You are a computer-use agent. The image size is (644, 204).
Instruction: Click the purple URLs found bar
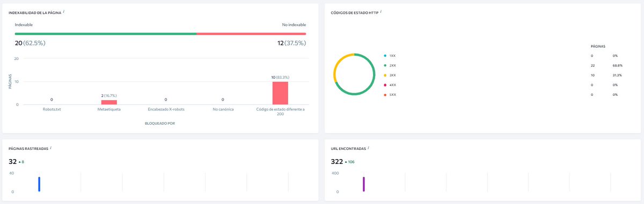[x=364, y=184]
